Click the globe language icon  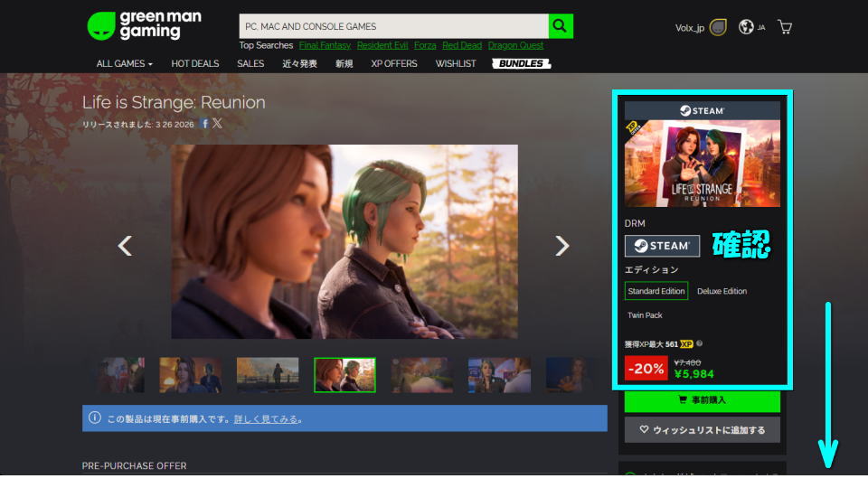coord(746,27)
